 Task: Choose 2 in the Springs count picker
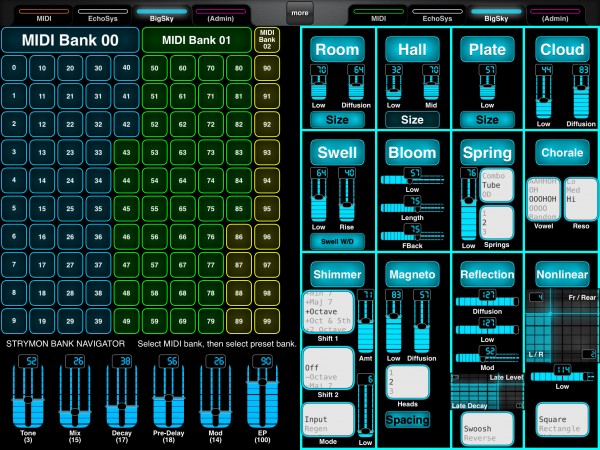pyautogui.click(x=484, y=222)
